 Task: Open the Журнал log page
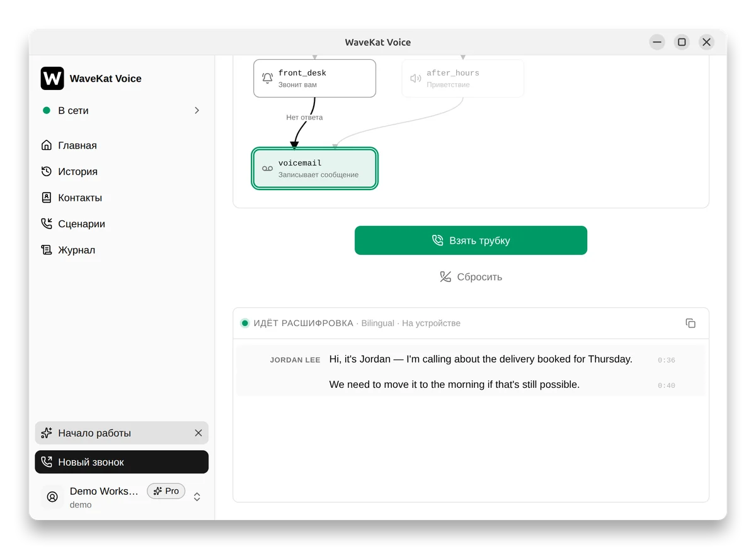122,250
